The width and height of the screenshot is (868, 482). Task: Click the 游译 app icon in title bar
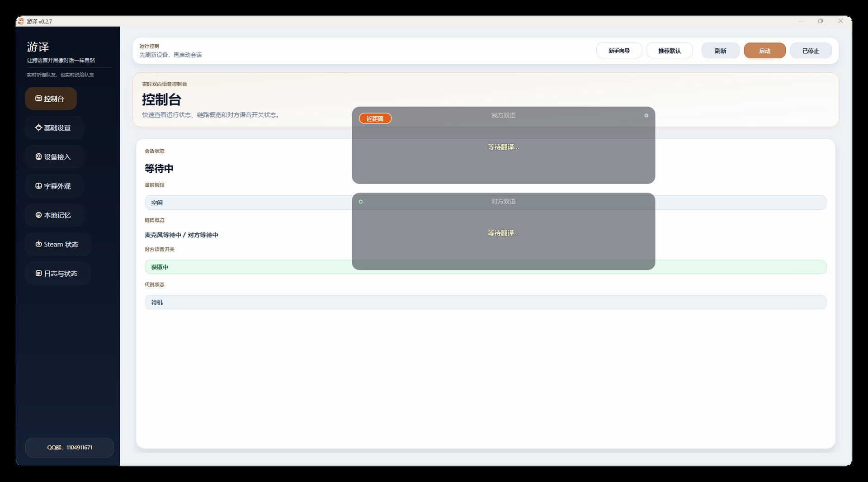(x=21, y=21)
